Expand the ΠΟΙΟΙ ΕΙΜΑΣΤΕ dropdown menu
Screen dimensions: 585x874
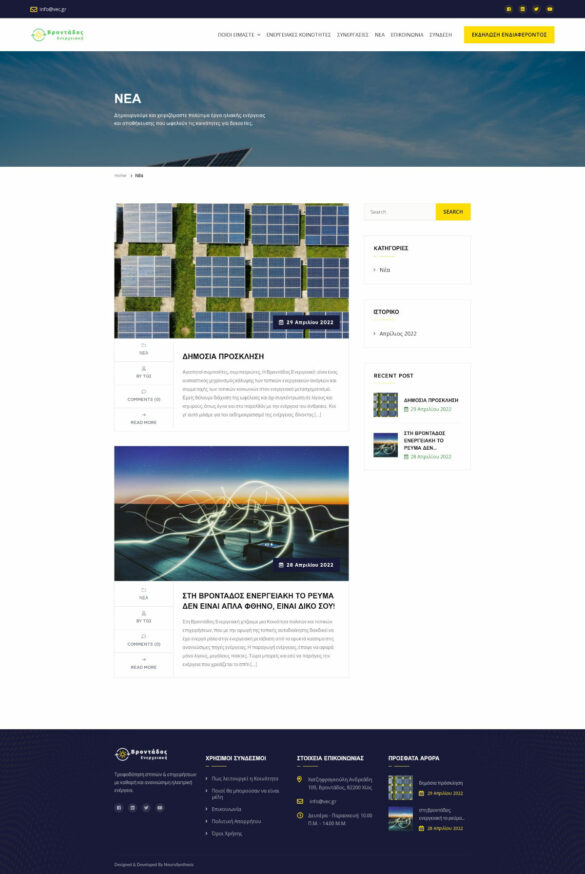238,35
